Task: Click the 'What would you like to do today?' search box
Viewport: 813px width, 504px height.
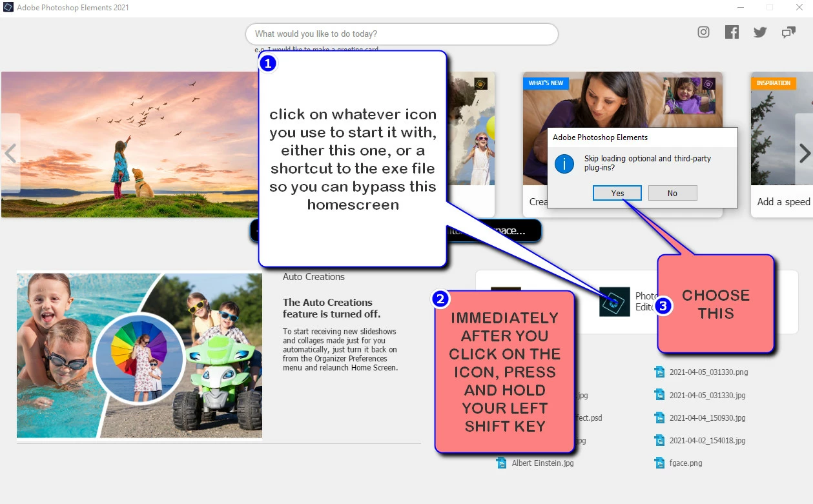Action: coord(402,34)
